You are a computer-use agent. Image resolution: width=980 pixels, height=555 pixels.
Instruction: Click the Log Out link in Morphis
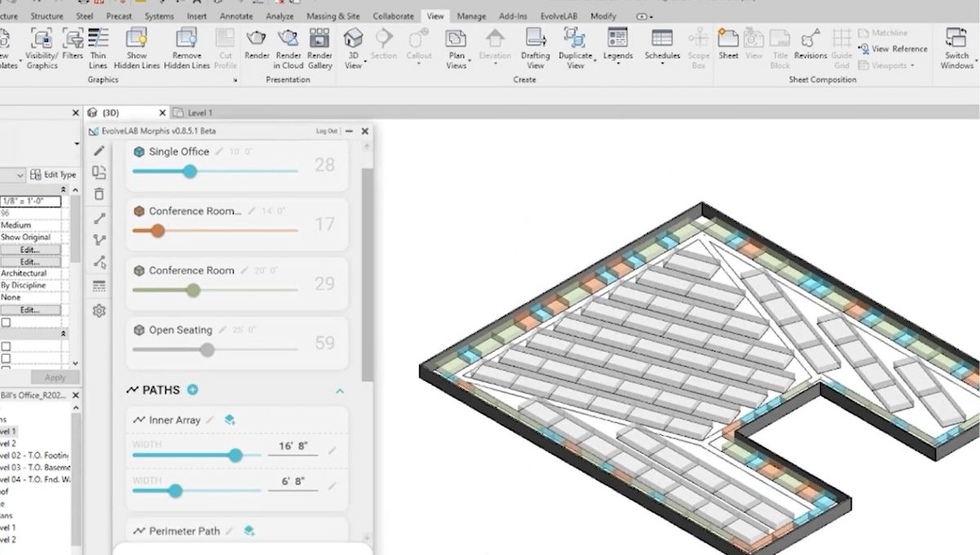coord(327,131)
